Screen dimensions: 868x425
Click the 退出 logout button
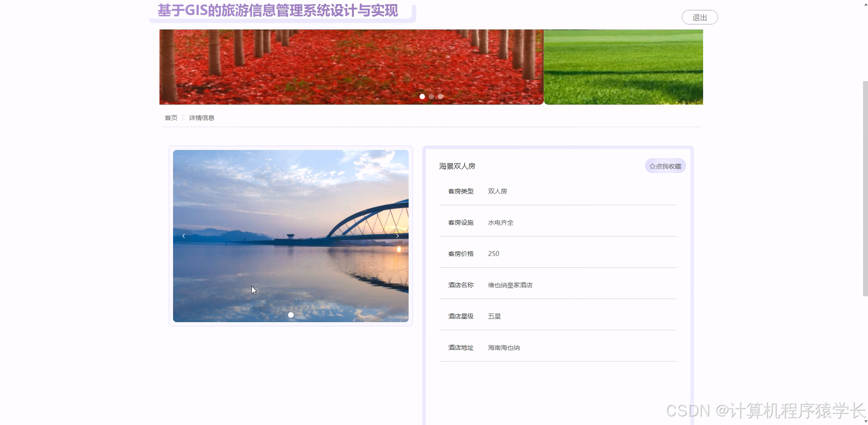[699, 17]
